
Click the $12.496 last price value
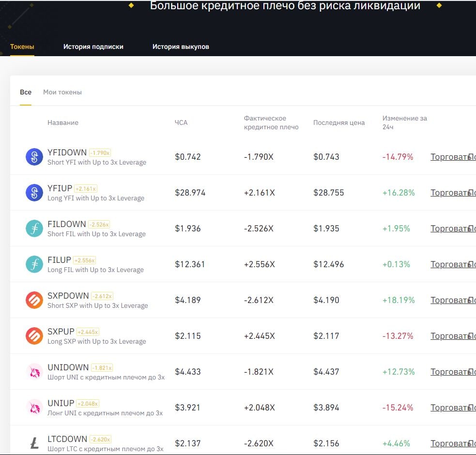pyautogui.click(x=328, y=264)
